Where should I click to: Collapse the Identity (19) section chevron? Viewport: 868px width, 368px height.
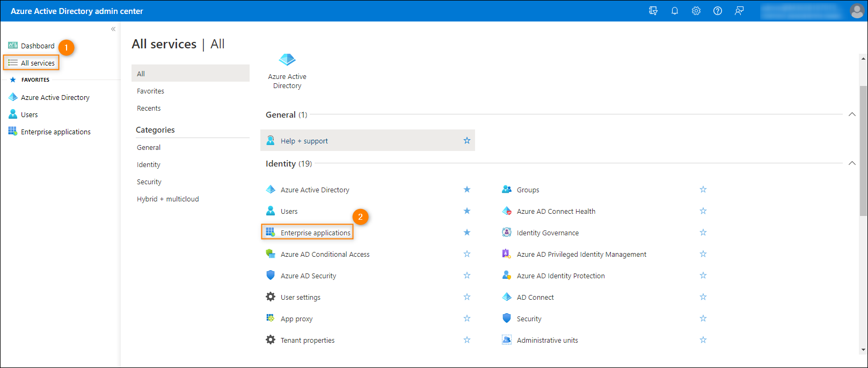pos(852,163)
